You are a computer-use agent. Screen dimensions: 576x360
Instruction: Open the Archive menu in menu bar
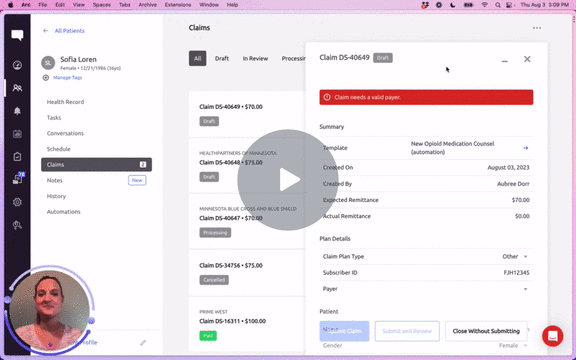point(147,5)
